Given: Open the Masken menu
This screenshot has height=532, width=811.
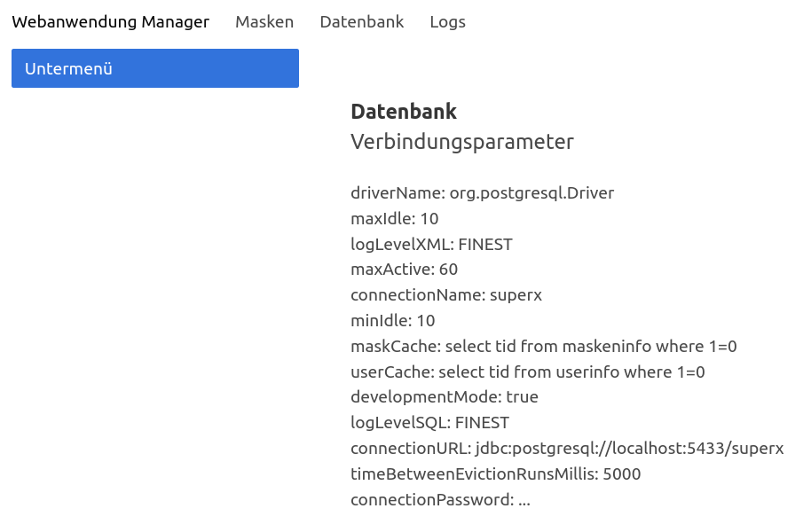Looking at the screenshot, I should coord(264,21).
